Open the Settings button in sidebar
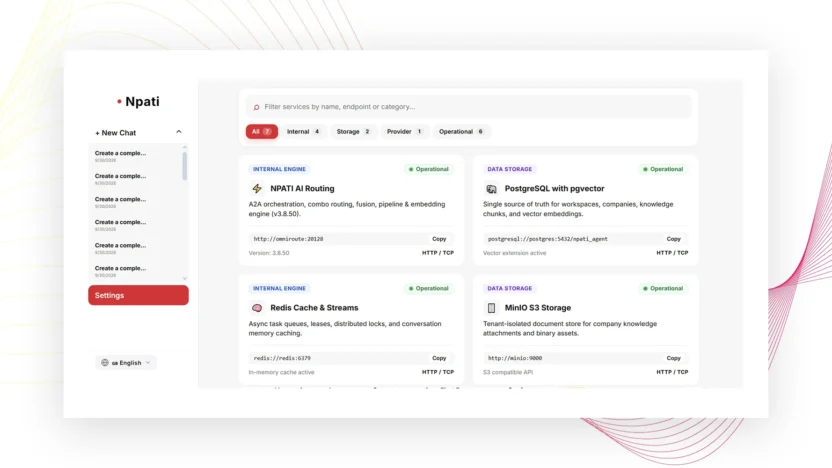 click(138, 295)
